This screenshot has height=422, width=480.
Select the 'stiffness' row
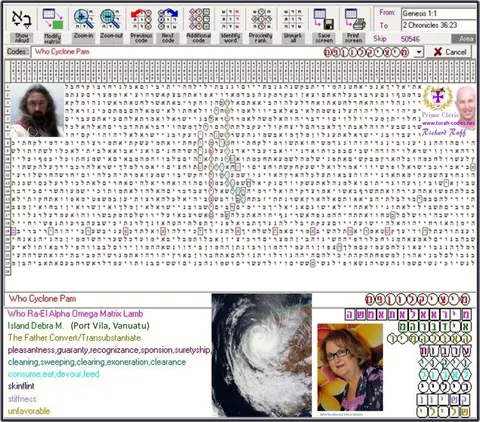pyautogui.click(x=22, y=399)
